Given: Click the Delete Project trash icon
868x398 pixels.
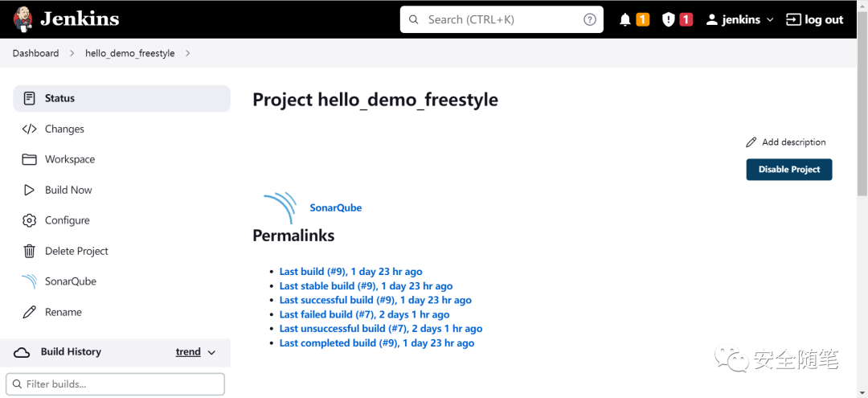Looking at the screenshot, I should [30, 251].
